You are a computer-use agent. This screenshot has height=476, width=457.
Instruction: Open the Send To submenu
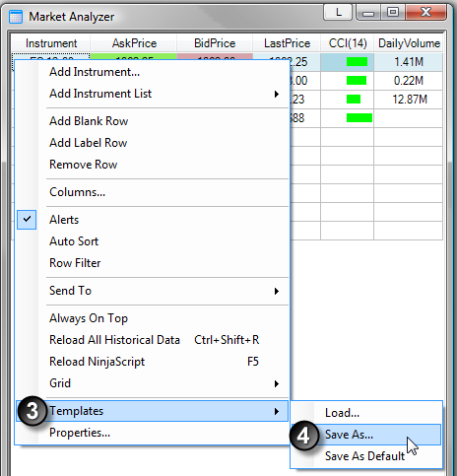click(152, 291)
